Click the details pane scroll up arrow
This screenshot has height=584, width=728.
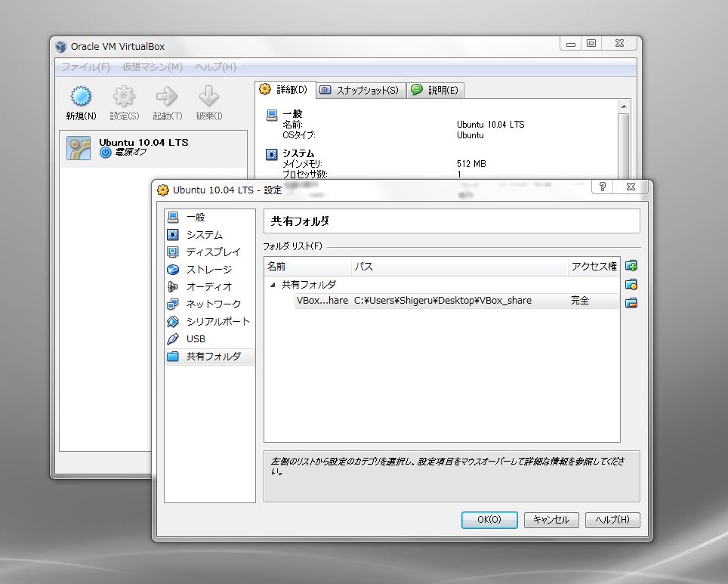point(624,107)
